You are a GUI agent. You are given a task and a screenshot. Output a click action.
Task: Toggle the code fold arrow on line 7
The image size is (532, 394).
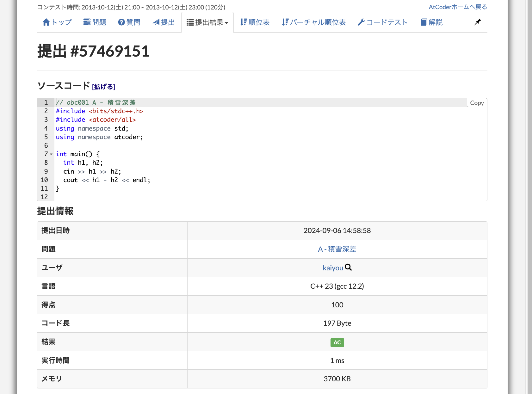[x=51, y=154]
